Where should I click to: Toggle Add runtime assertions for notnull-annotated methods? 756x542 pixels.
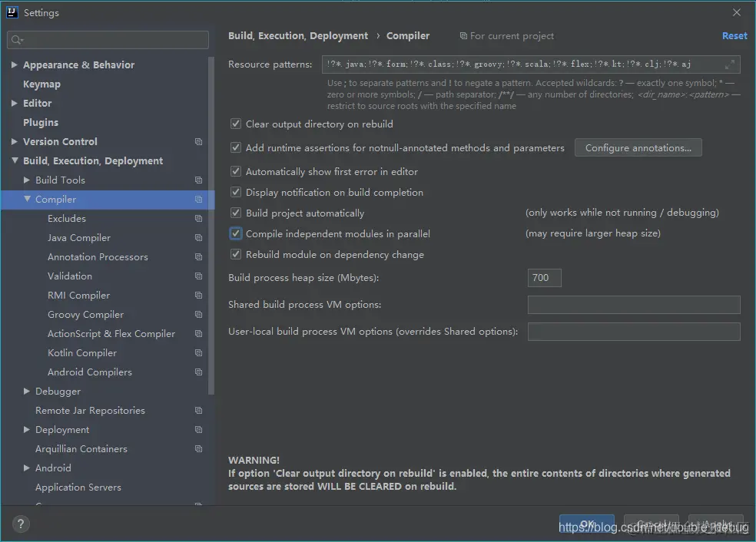pos(236,147)
